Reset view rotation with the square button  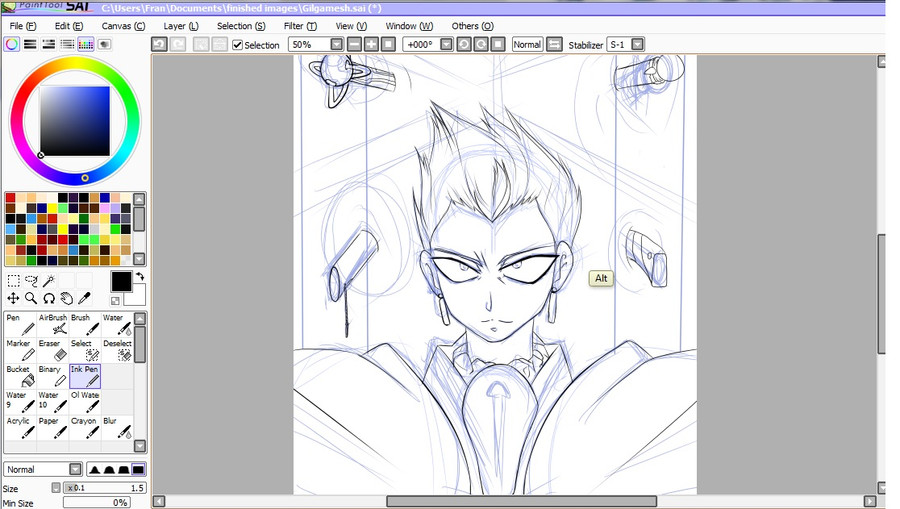click(x=498, y=44)
